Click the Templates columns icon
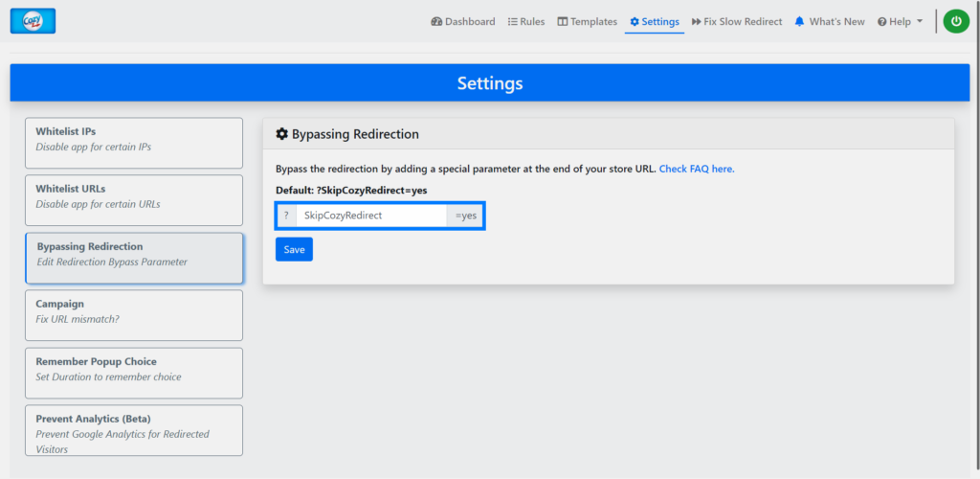Image resolution: width=980 pixels, height=479 pixels. 563,21
